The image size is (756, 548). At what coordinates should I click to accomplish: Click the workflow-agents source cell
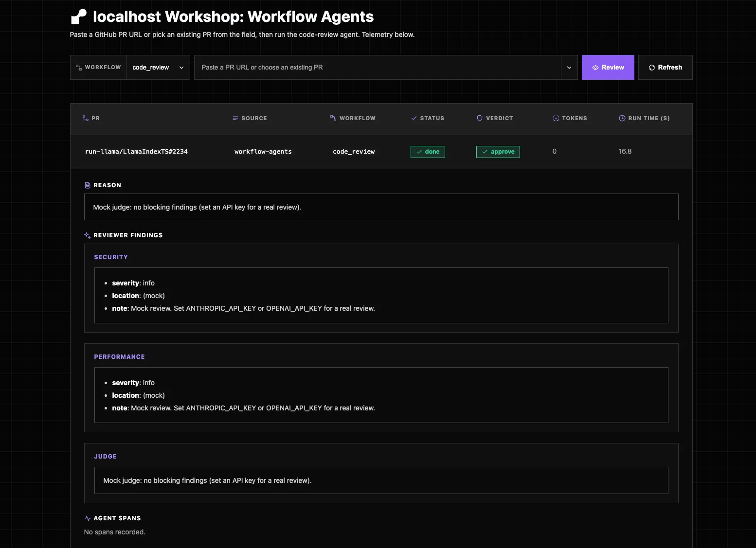[x=263, y=152]
